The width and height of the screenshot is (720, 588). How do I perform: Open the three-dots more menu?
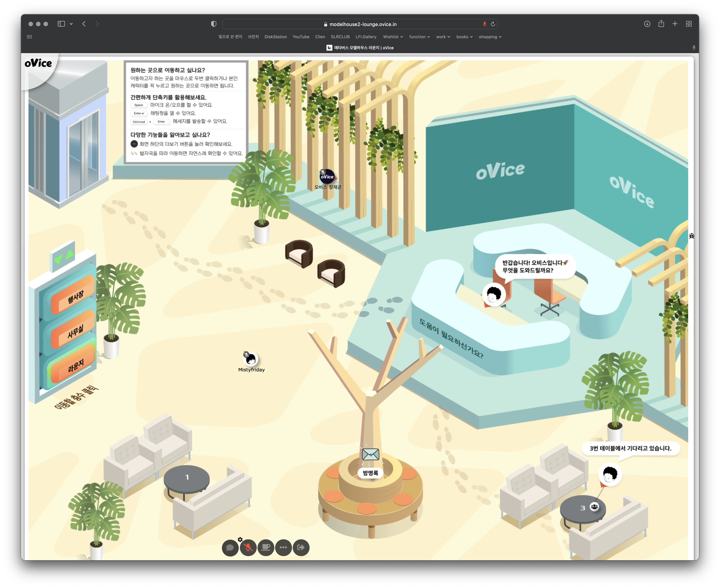click(284, 547)
